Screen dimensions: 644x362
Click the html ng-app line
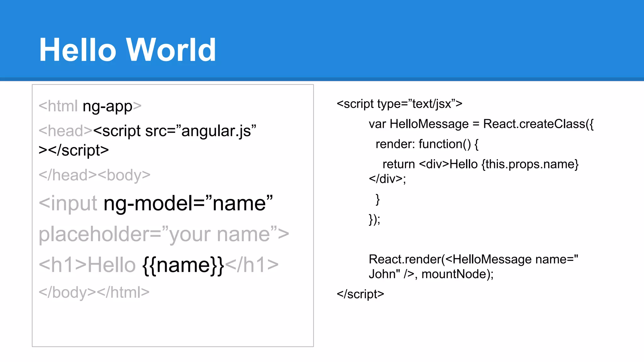click(x=90, y=106)
